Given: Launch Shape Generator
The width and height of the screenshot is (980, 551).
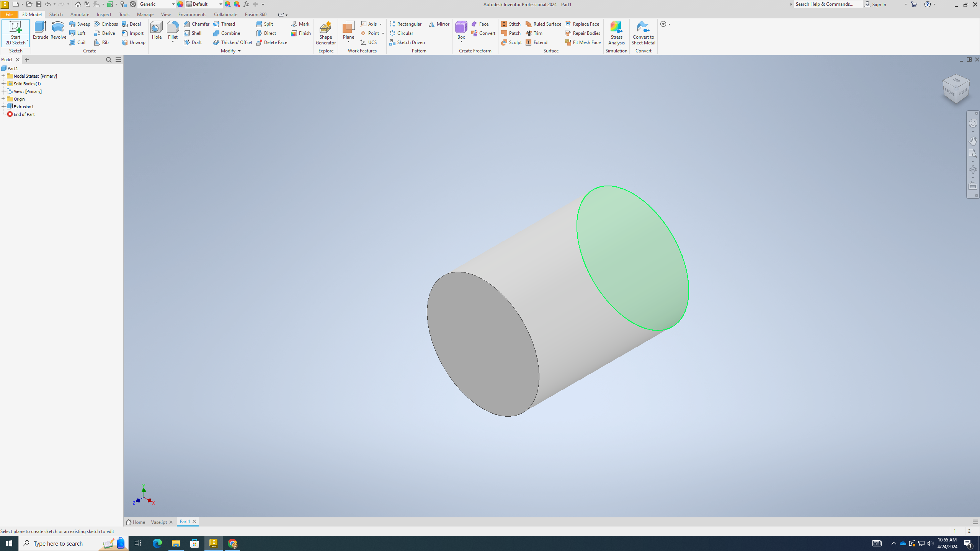Looking at the screenshot, I should click(x=326, y=33).
